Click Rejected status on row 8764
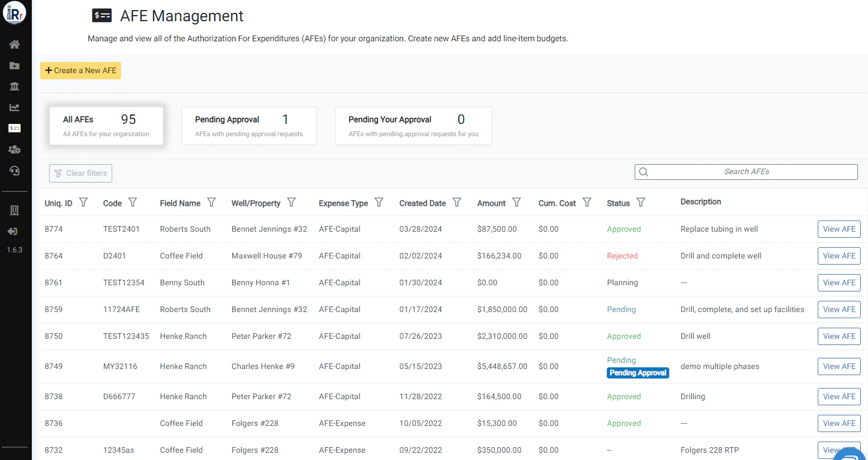This screenshot has height=460, width=868. pyautogui.click(x=622, y=256)
